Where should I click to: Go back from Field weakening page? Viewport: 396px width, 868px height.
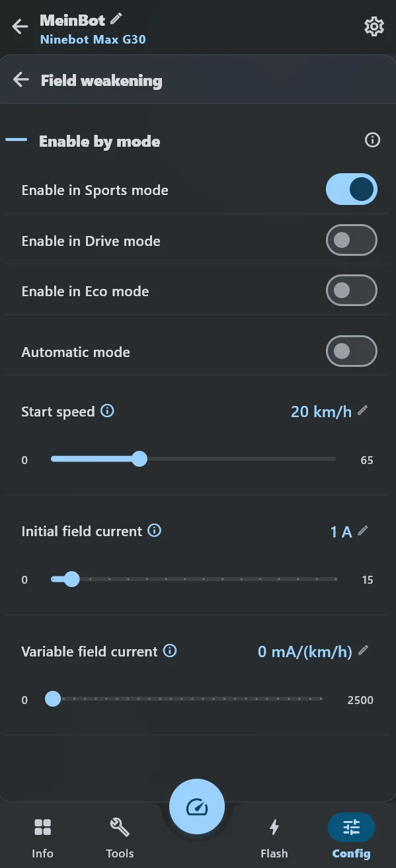(21, 80)
